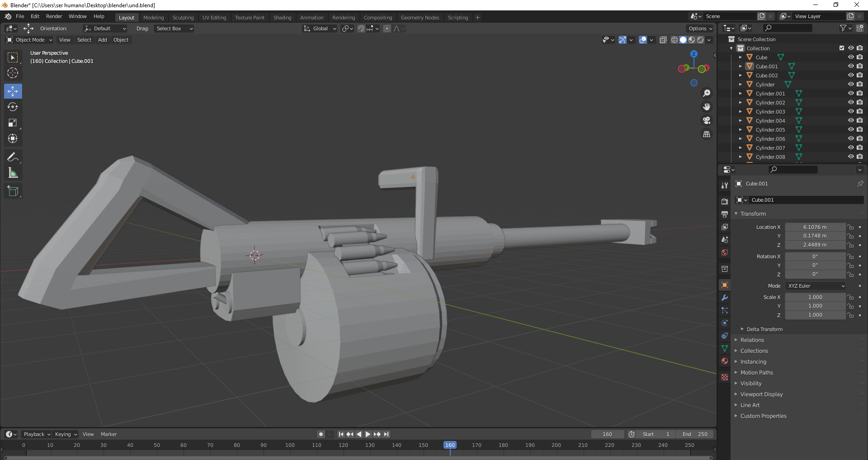Viewport: 868px width, 460px height.
Task: Choose the Measure tool
Action: coord(13,173)
